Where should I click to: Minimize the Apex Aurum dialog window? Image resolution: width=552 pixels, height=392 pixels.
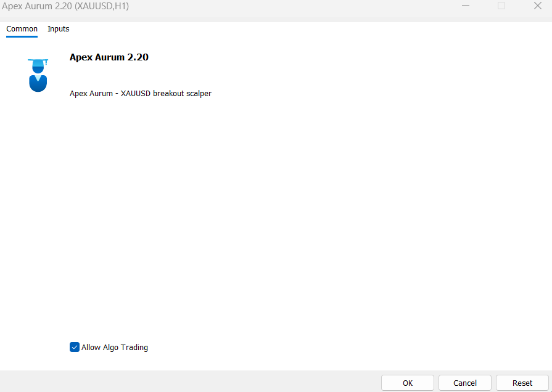[x=466, y=6]
